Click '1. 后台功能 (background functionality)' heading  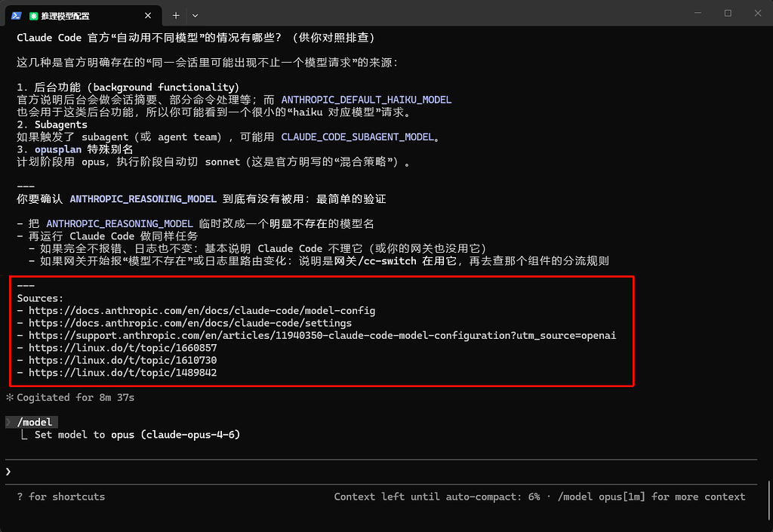(x=128, y=88)
